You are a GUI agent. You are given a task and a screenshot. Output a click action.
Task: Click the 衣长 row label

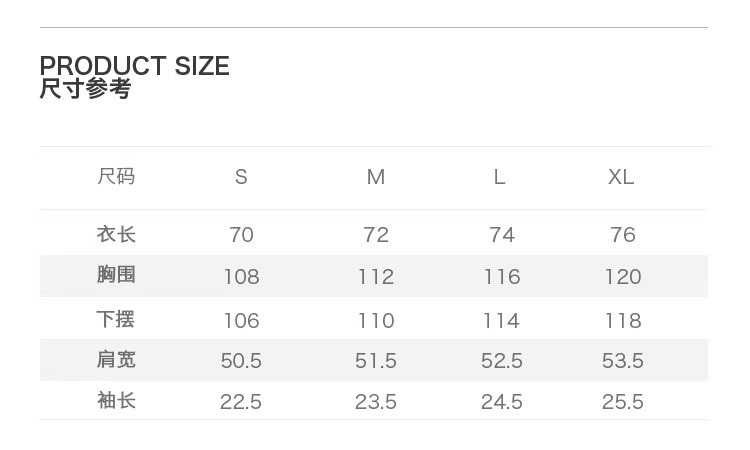116,235
